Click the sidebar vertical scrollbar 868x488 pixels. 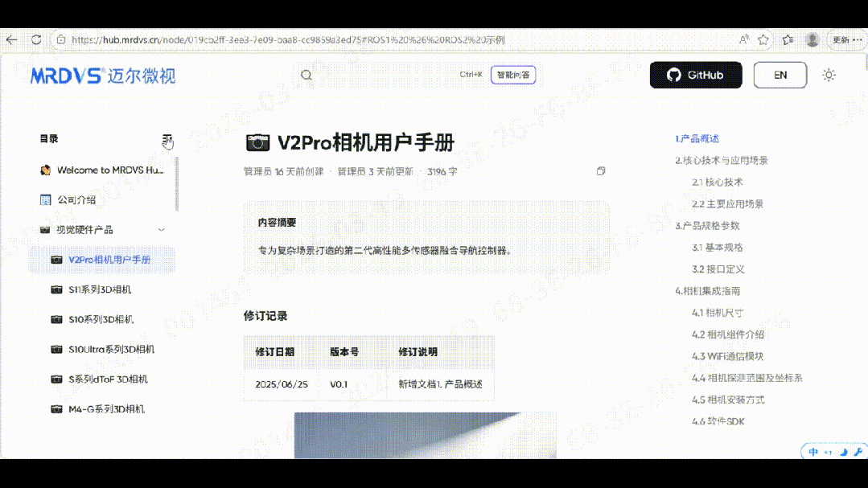click(177, 184)
